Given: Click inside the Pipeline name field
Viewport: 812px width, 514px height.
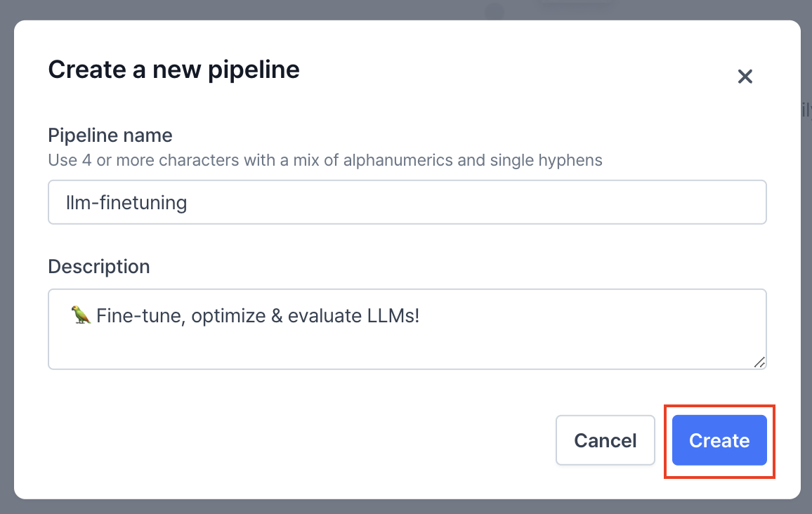Looking at the screenshot, I should tap(407, 202).
